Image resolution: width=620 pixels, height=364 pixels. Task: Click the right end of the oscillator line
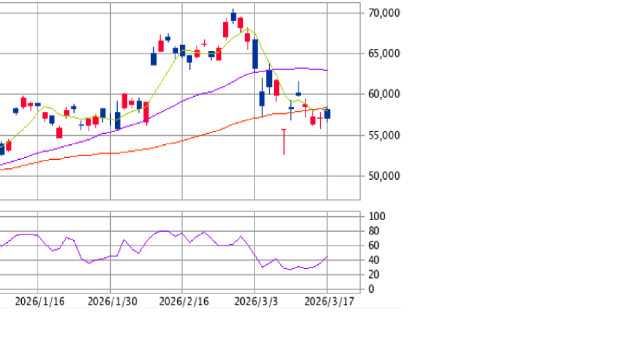click(x=327, y=257)
